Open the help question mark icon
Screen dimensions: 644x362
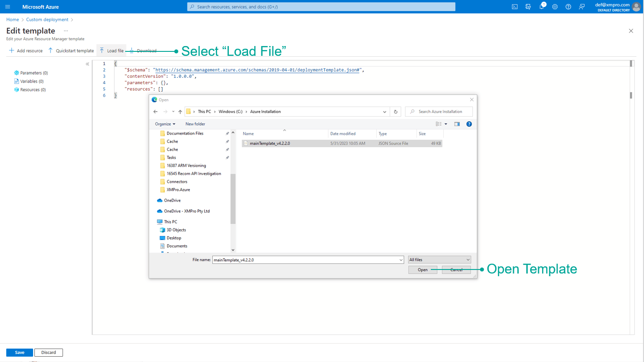click(568, 7)
